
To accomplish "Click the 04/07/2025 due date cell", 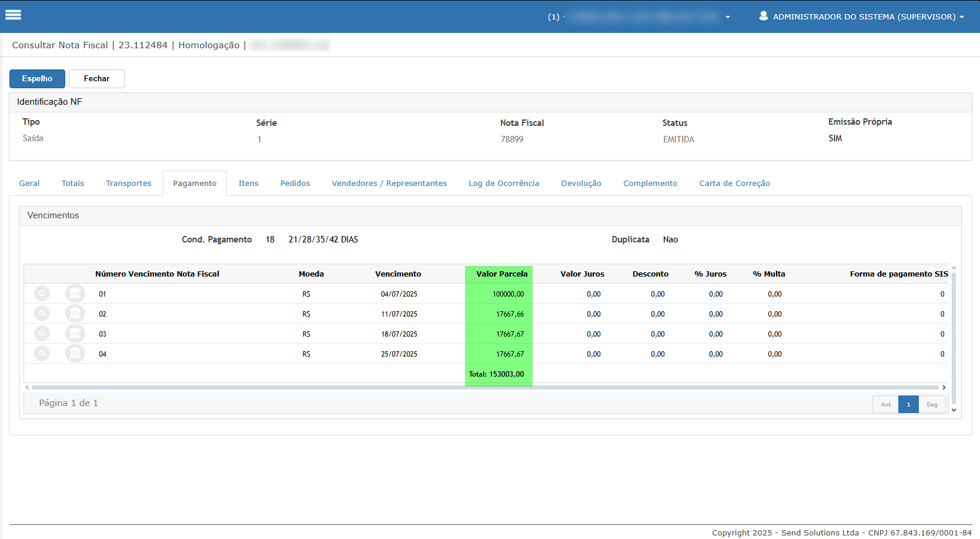I will coord(399,294).
